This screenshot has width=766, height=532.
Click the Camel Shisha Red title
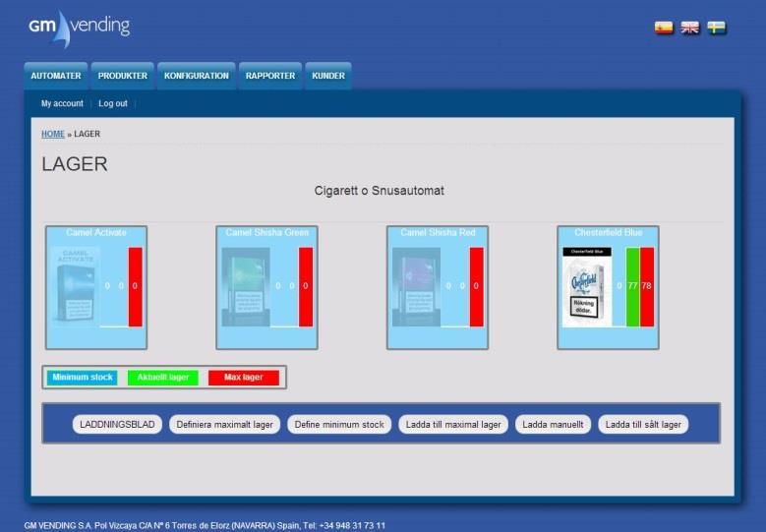coord(438,232)
